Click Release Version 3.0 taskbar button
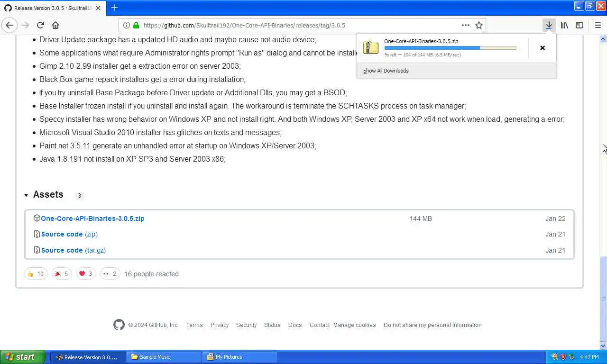The image size is (607, 364). point(88,357)
